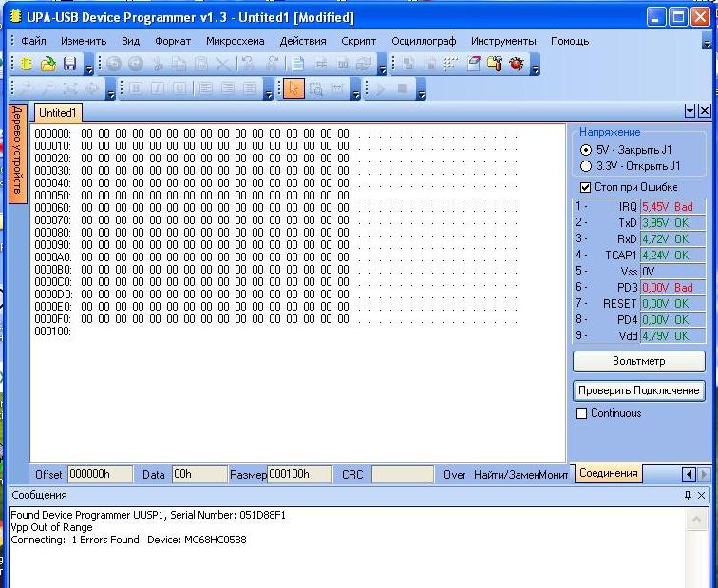Click the Cut scissors icon
The width and height of the screenshot is (718, 588).
[x=158, y=64]
